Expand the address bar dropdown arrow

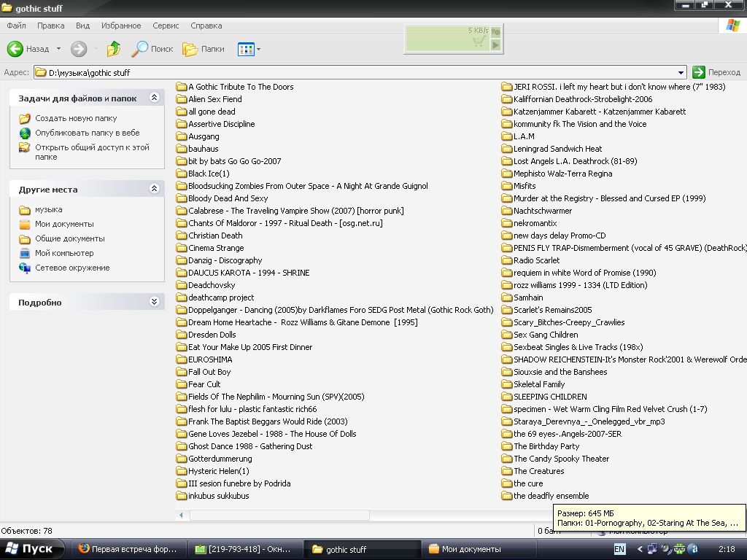point(681,72)
